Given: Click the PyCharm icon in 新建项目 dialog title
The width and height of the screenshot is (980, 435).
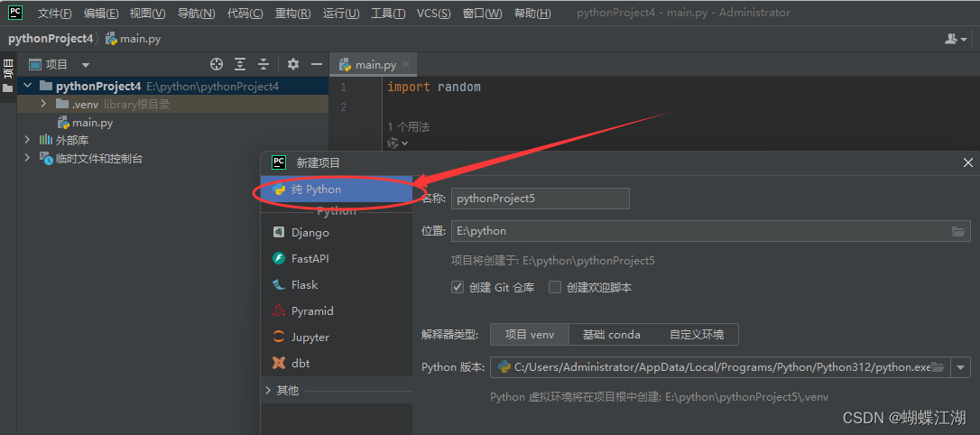Looking at the screenshot, I should click(x=279, y=162).
